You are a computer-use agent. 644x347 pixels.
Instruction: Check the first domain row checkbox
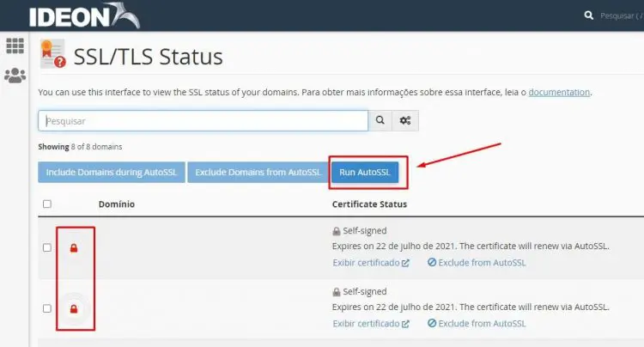[47, 248]
